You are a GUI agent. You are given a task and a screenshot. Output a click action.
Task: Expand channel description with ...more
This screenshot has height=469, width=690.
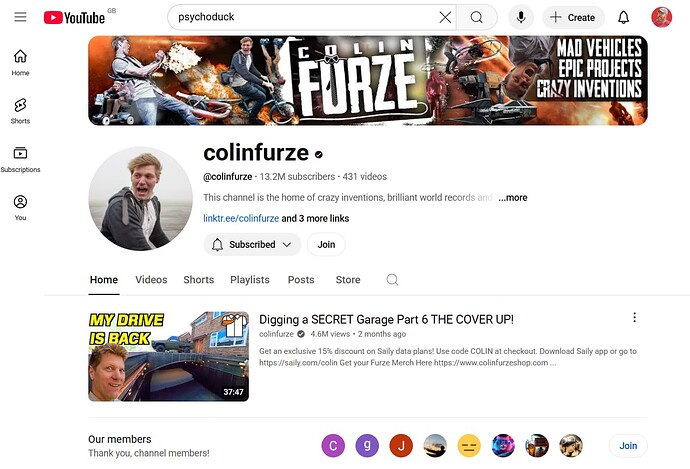[513, 198]
